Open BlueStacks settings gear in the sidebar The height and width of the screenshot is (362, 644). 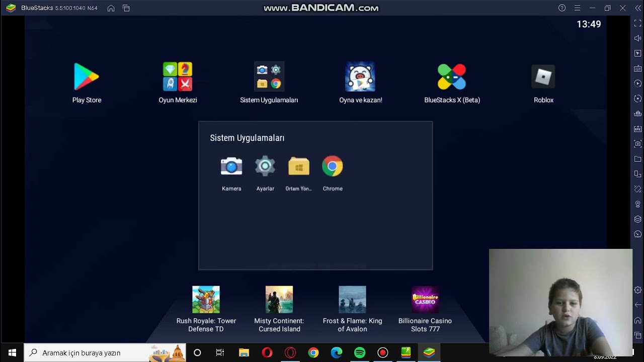[x=637, y=290]
